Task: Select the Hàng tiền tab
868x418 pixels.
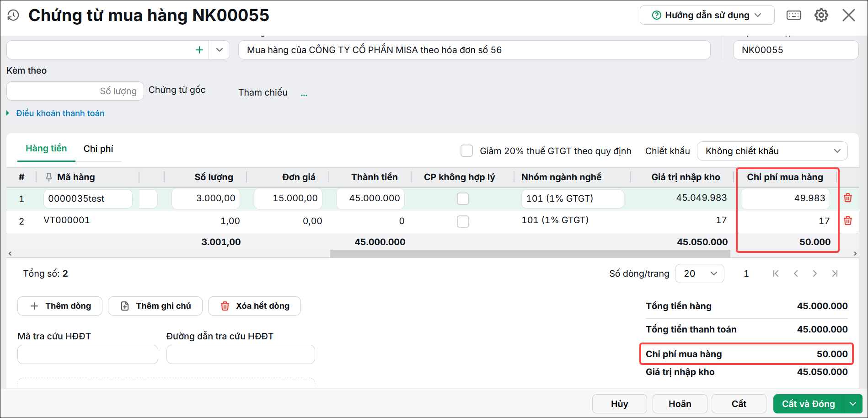Action: [x=46, y=148]
